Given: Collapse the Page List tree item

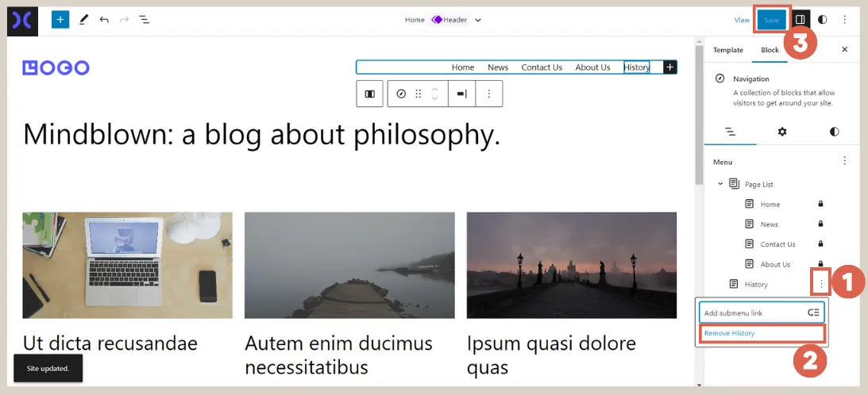Looking at the screenshot, I should tap(720, 184).
